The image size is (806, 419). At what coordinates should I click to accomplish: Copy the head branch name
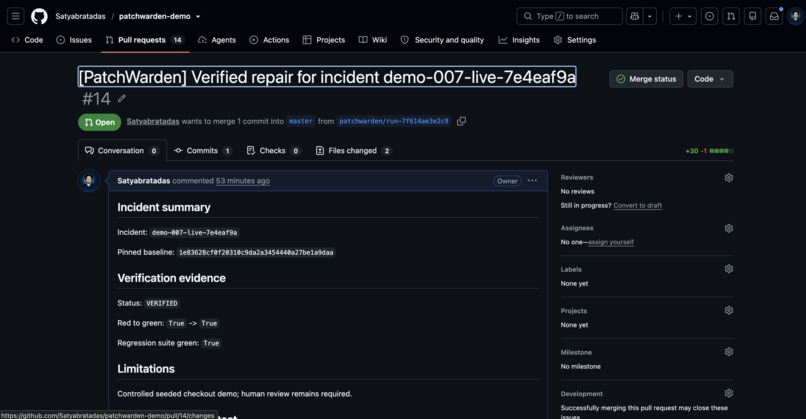point(462,121)
